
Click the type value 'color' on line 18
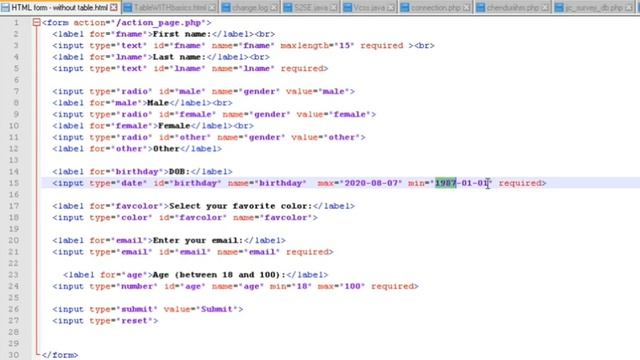(x=134, y=217)
